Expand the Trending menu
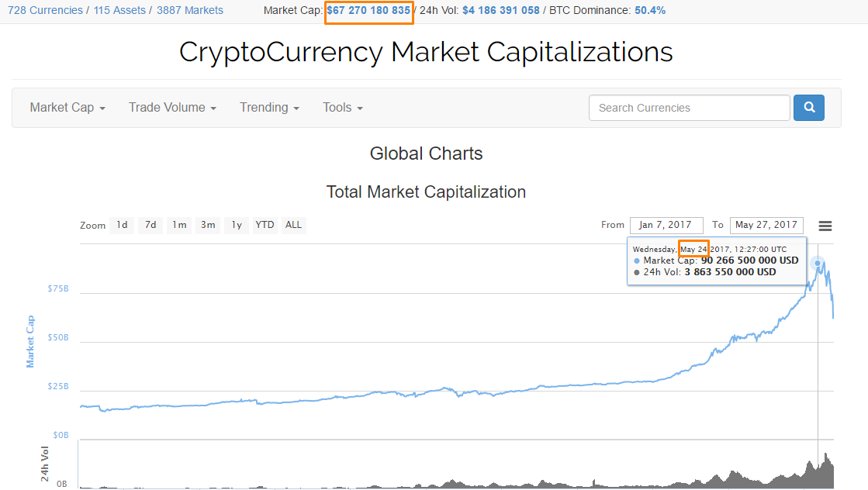 [269, 108]
